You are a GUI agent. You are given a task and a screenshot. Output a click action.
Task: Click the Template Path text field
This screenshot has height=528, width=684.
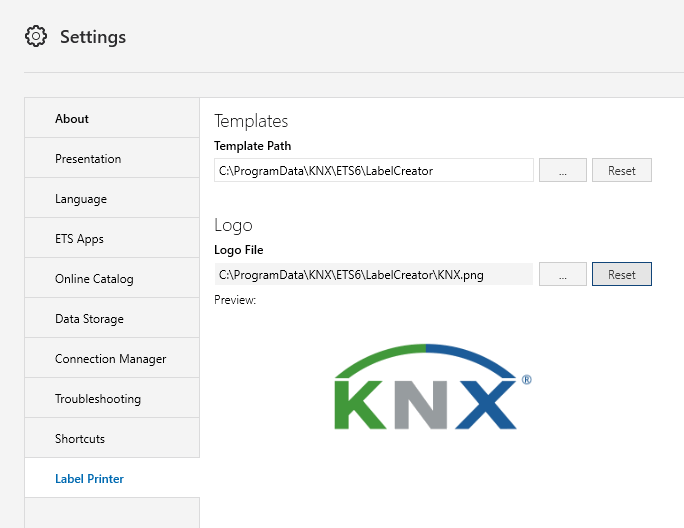pyautogui.click(x=373, y=170)
